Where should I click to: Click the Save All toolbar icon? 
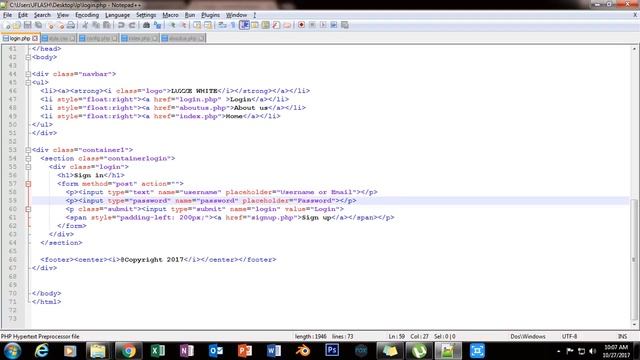38,25
